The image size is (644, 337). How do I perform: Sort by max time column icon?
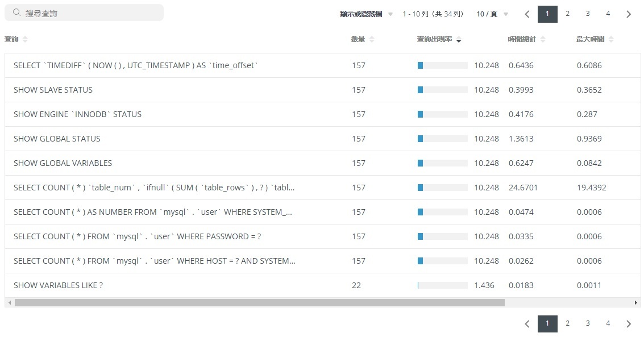click(x=611, y=39)
